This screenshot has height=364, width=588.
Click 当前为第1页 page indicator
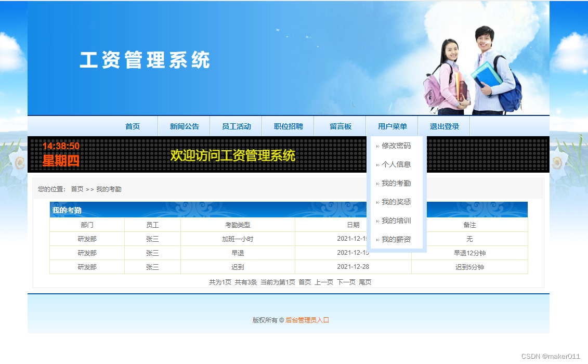(x=278, y=282)
